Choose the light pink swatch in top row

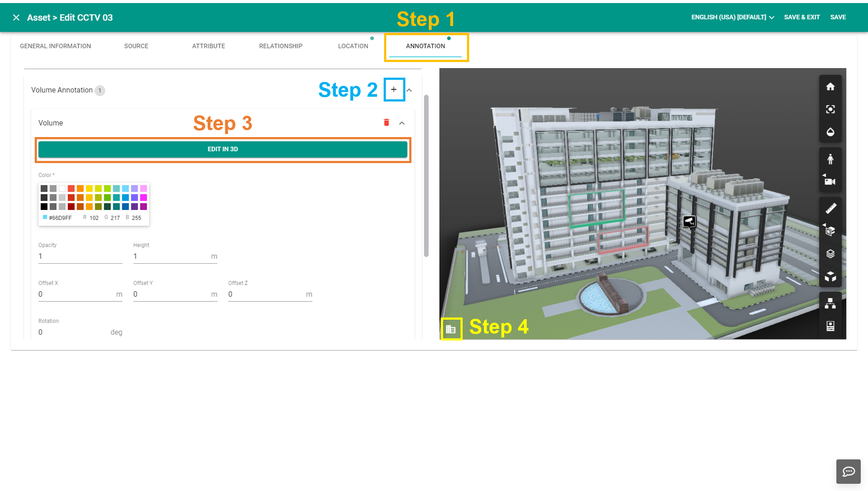(144, 188)
